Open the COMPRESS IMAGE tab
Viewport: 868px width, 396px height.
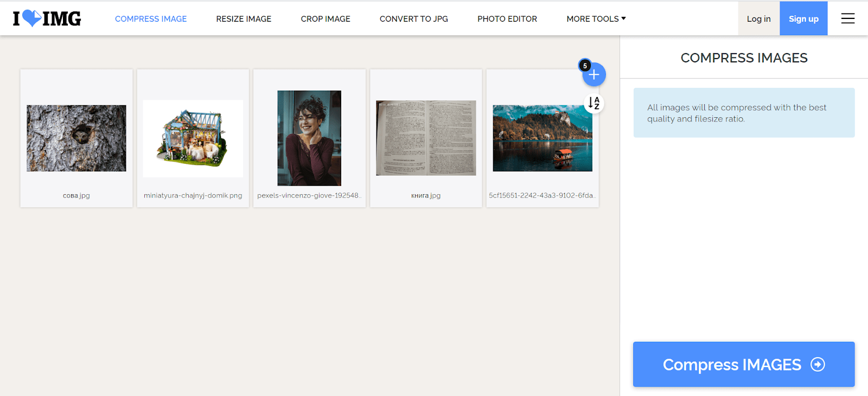click(151, 19)
